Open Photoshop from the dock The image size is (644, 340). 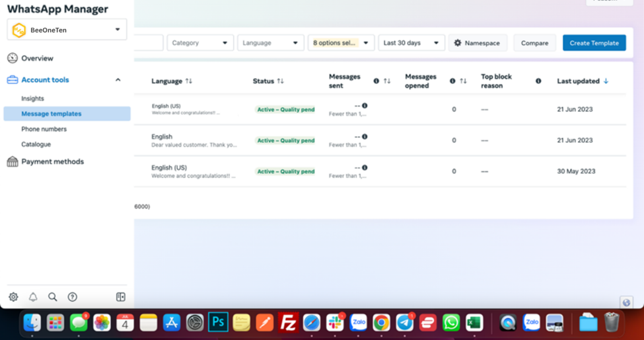point(218,322)
